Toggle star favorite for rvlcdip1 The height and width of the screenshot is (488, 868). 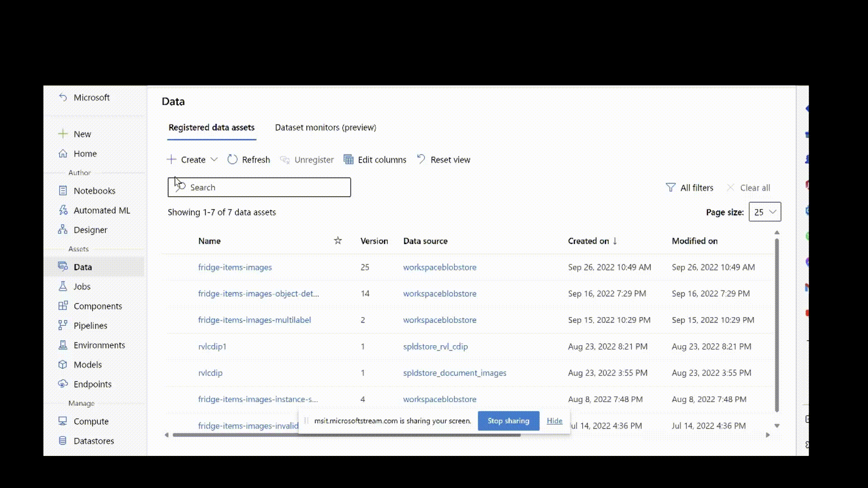pyautogui.click(x=338, y=346)
